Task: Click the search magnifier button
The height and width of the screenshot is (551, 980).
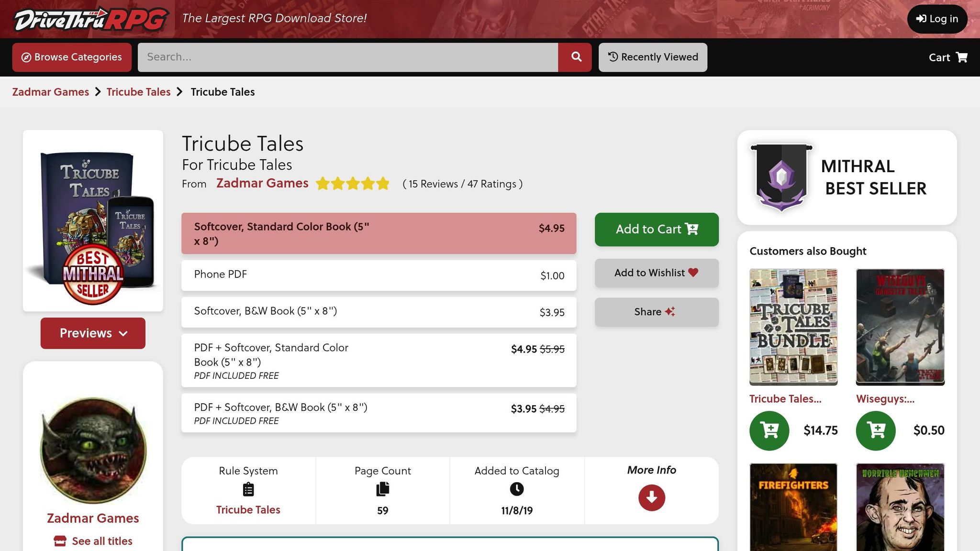Action: click(576, 57)
